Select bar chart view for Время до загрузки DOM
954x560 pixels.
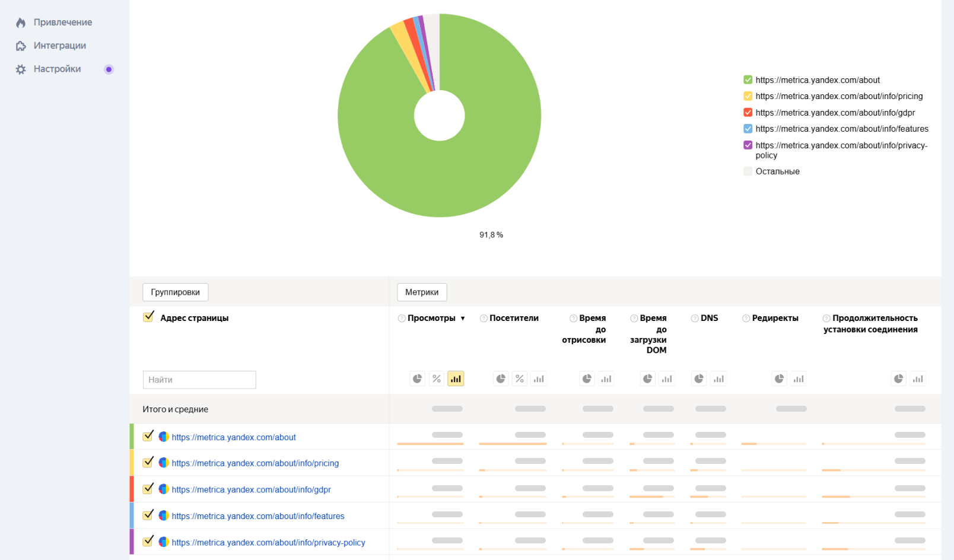(x=667, y=379)
